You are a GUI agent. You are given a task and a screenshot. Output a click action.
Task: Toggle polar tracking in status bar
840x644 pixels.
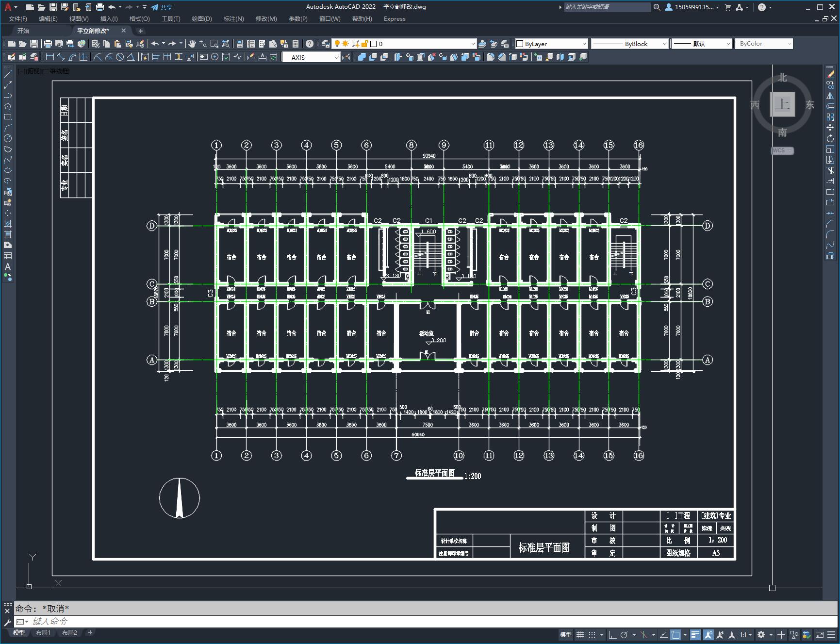tap(625, 634)
